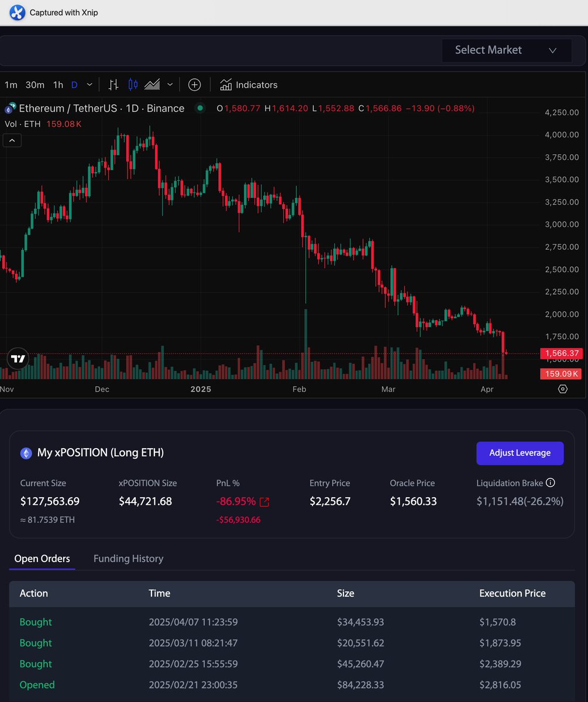Expand chart style chevron dropdown
588x702 pixels.
(170, 85)
